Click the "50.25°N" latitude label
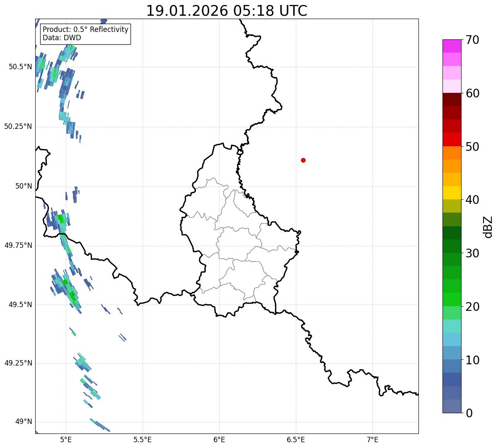 (18, 126)
